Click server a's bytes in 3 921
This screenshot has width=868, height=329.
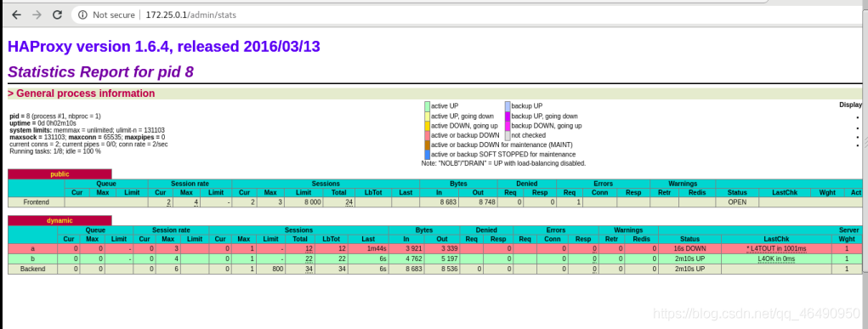coord(413,249)
